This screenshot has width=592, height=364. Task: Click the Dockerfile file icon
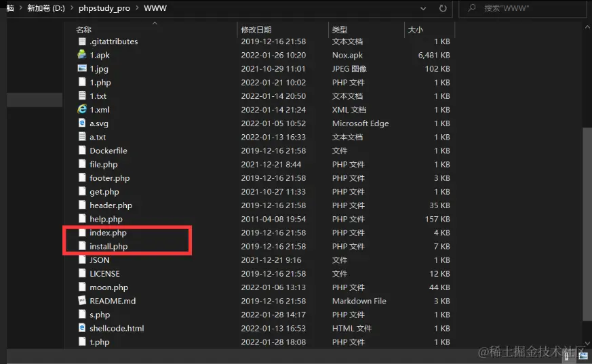82,150
